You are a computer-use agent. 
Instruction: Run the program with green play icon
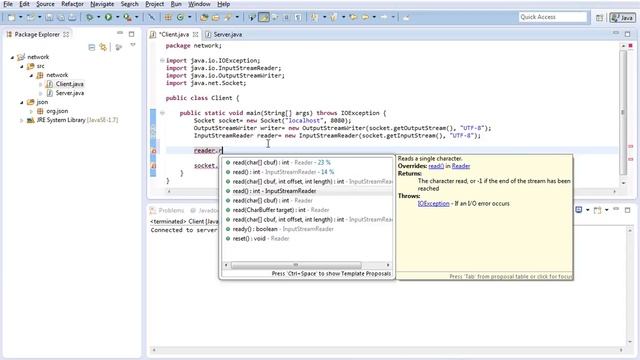pos(108,18)
